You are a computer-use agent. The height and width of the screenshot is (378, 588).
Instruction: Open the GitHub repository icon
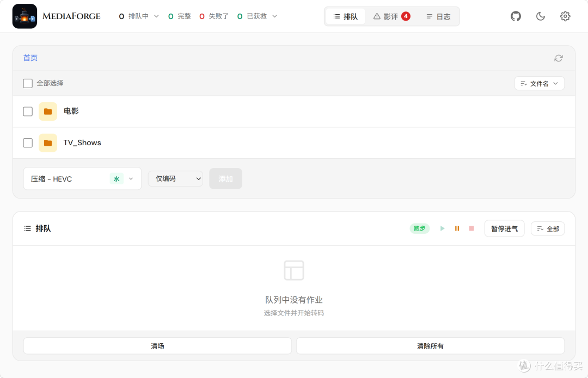pyautogui.click(x=516, y=16)
